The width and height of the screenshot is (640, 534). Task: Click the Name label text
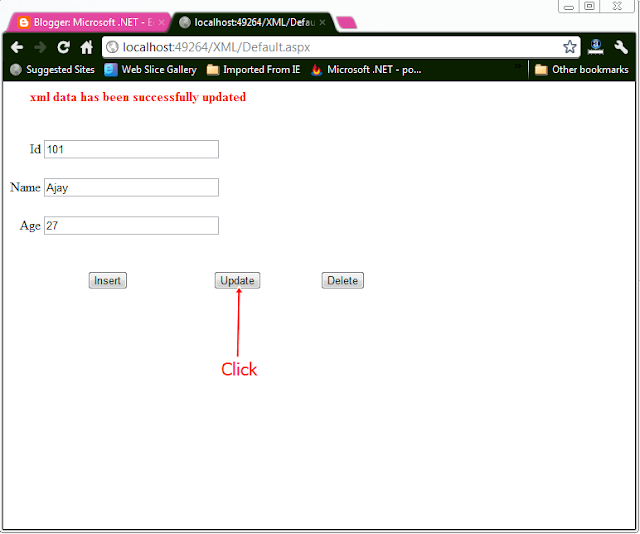(x=25, y=187)
